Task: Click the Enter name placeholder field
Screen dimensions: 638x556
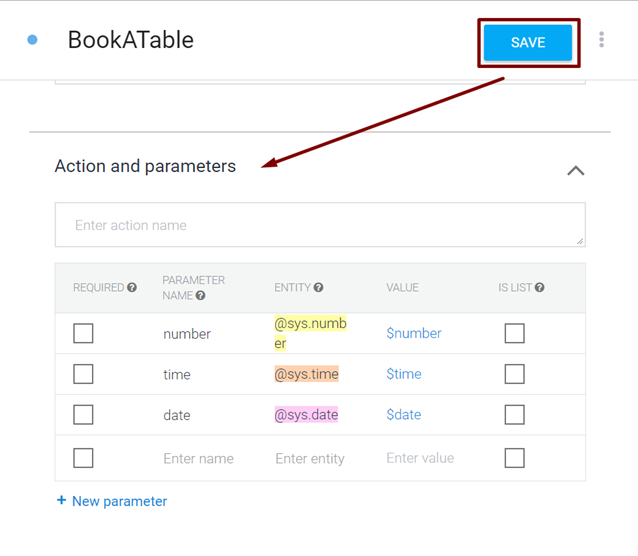Action: click(198, 458)
